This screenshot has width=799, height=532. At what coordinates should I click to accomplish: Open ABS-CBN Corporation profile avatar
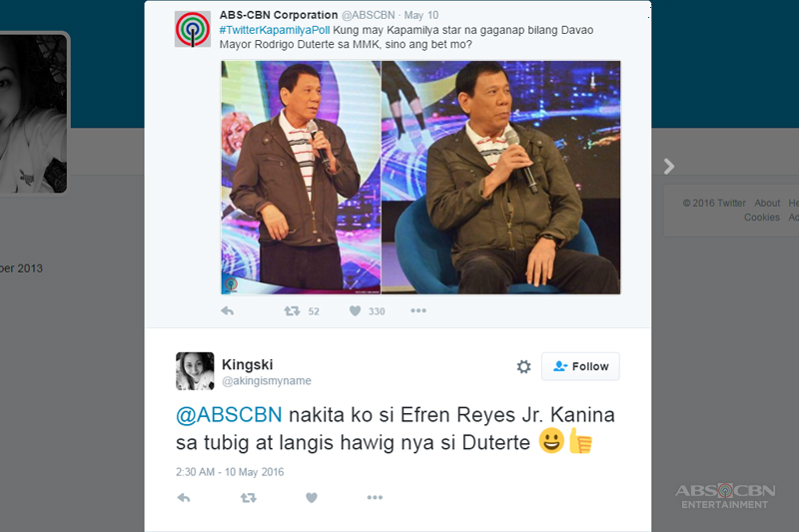pos(193,29)
